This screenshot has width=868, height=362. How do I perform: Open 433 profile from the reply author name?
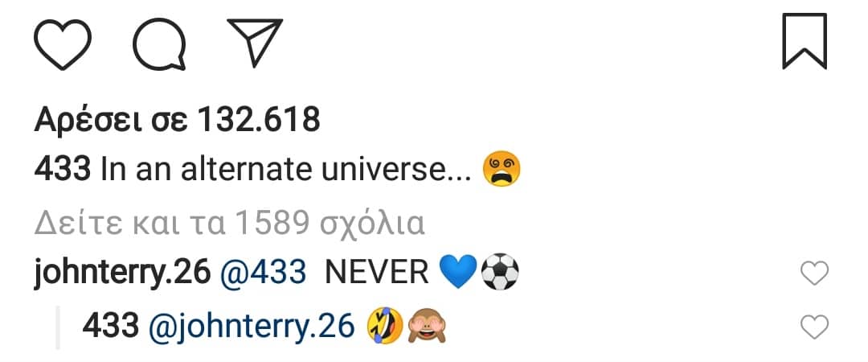(111, 326)
